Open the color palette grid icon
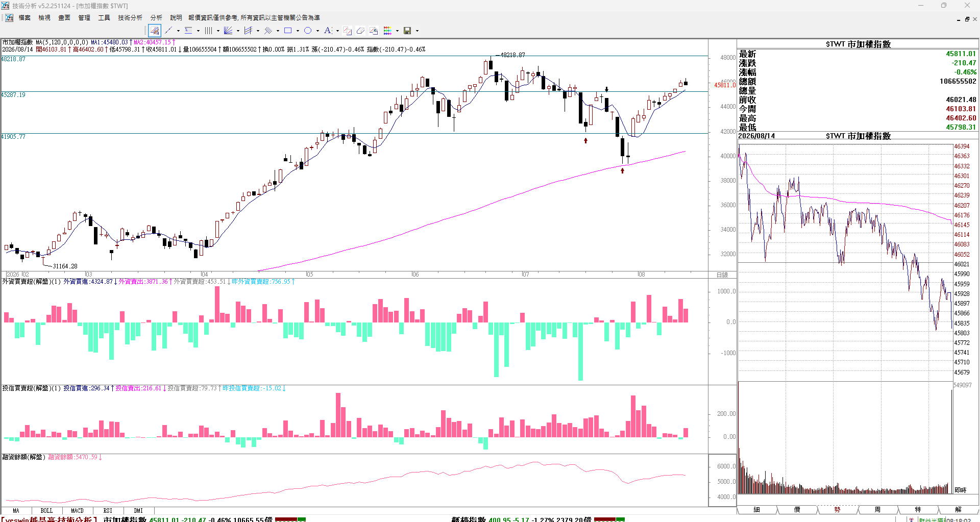 tap(388, 31)
